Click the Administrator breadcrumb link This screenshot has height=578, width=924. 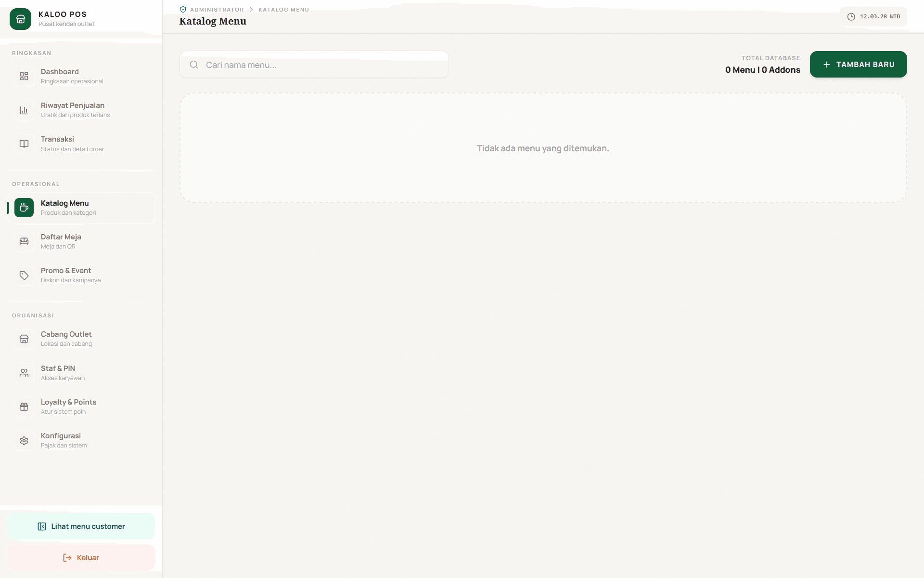click(217, 10)
